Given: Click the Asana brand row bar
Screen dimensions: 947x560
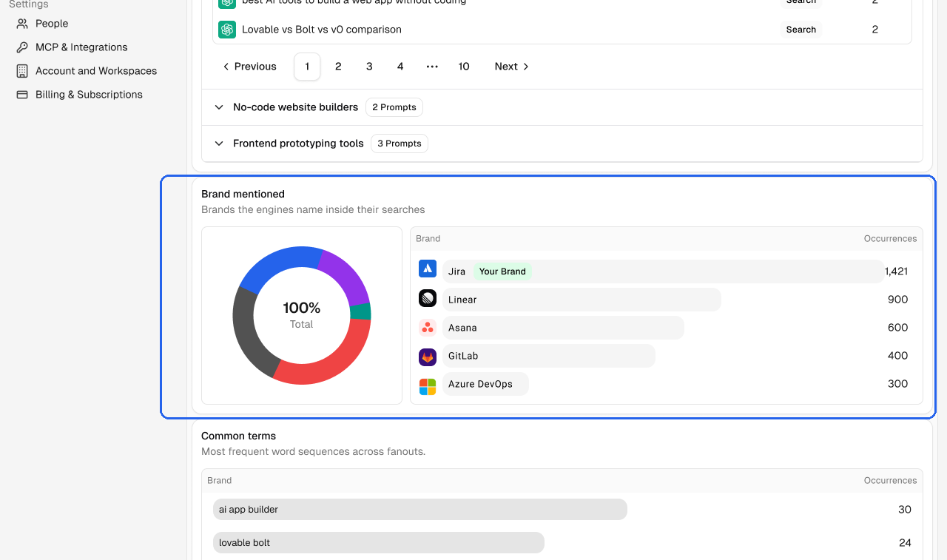Looking at the screenshot, I should click(563, 328).
